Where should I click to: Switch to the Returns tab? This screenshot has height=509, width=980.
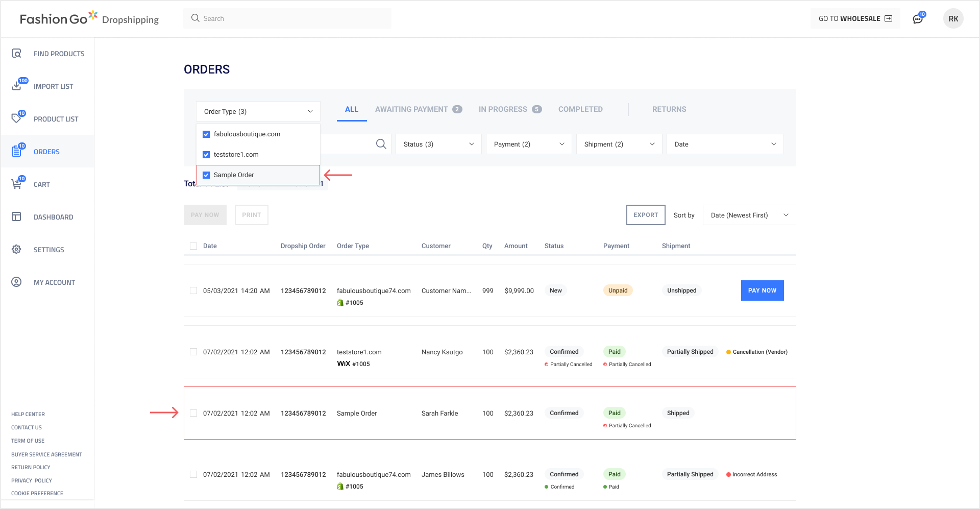tap(669, 109)
